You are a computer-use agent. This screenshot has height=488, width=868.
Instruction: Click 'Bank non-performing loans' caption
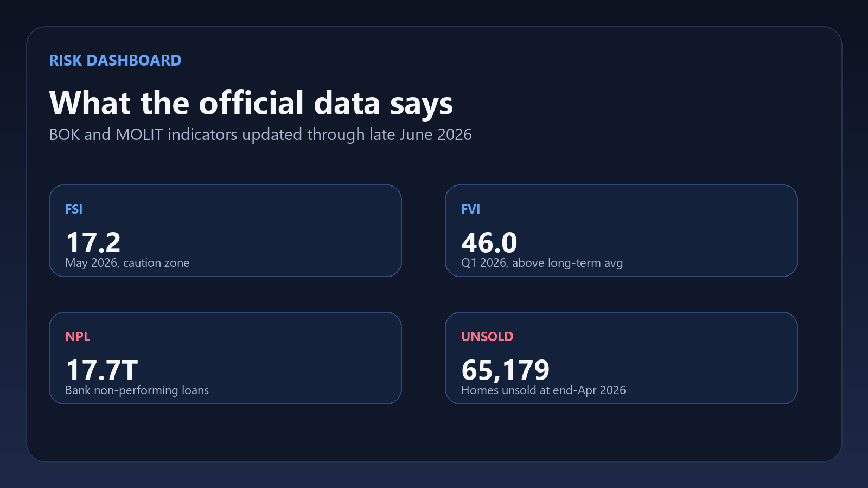(x=137, y=390)
